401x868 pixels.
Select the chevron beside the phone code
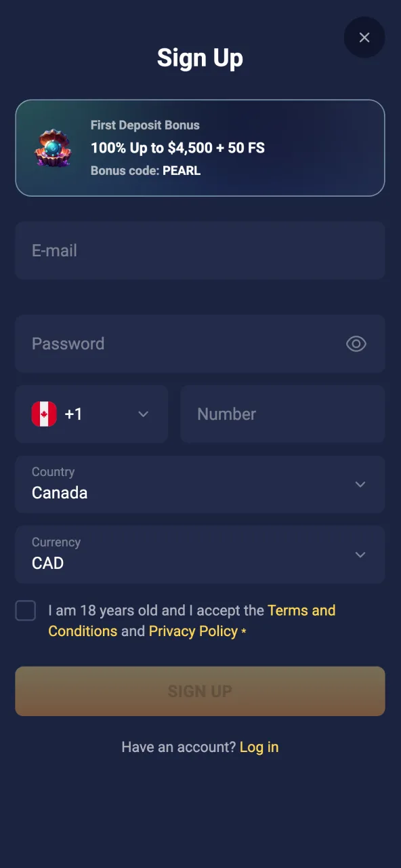[143, 414]
